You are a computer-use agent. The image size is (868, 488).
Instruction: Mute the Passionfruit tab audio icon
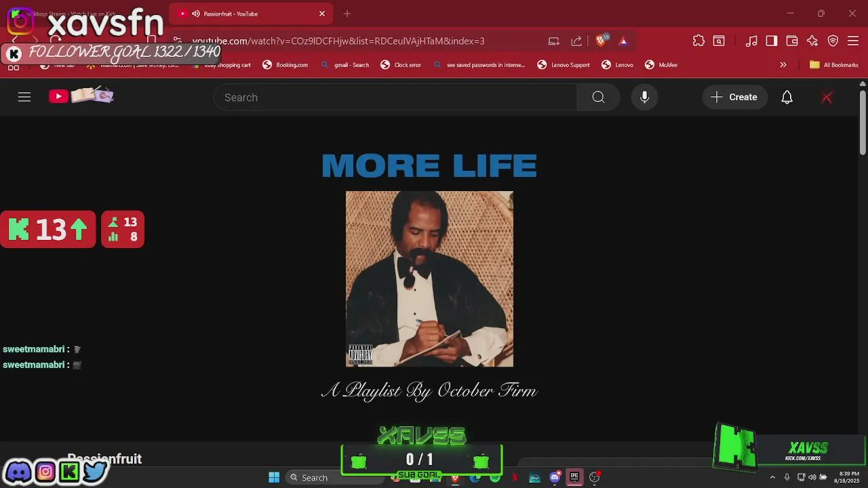(x=196, y=14)
